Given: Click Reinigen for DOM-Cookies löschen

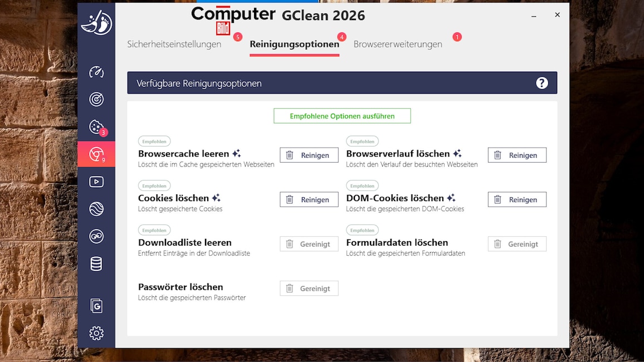Looking at the screenshot, I should point(517,199).
